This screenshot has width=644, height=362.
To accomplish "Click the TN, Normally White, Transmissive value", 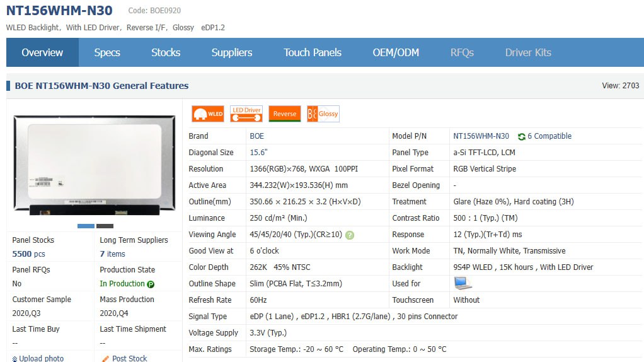I will (x=509, y=251).
